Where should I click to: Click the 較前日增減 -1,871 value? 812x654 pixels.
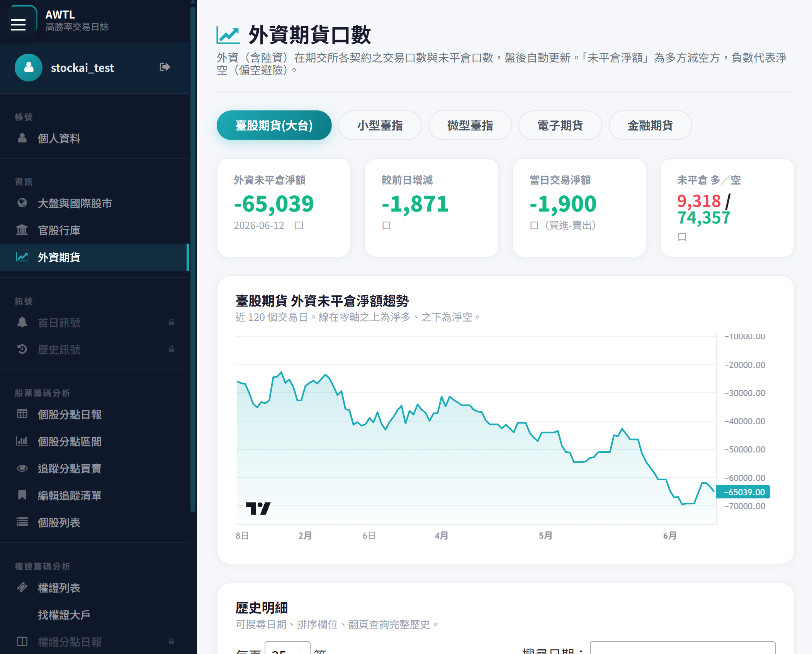coord(415,203)
